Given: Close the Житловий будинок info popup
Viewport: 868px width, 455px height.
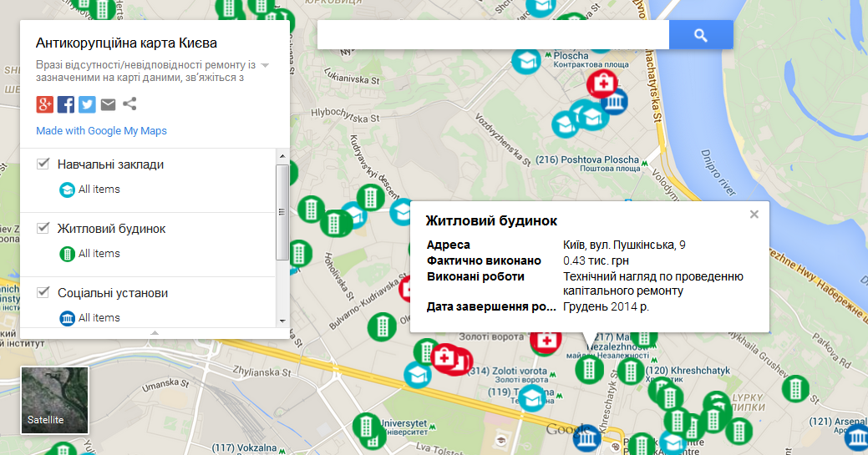Looking at the screenshot, I should click(x=754, y=215).
